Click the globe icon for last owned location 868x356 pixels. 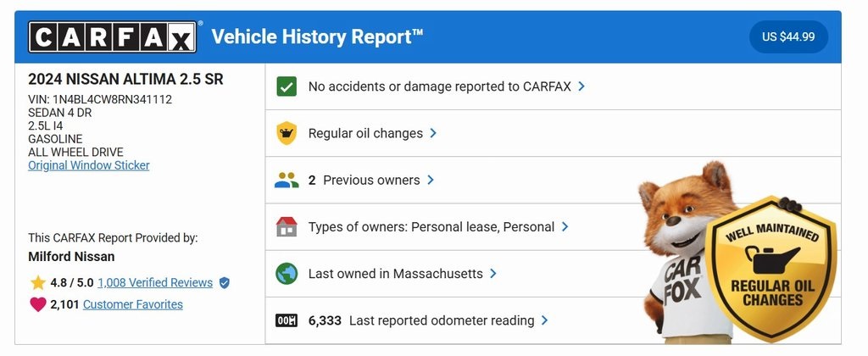(287, 274)
